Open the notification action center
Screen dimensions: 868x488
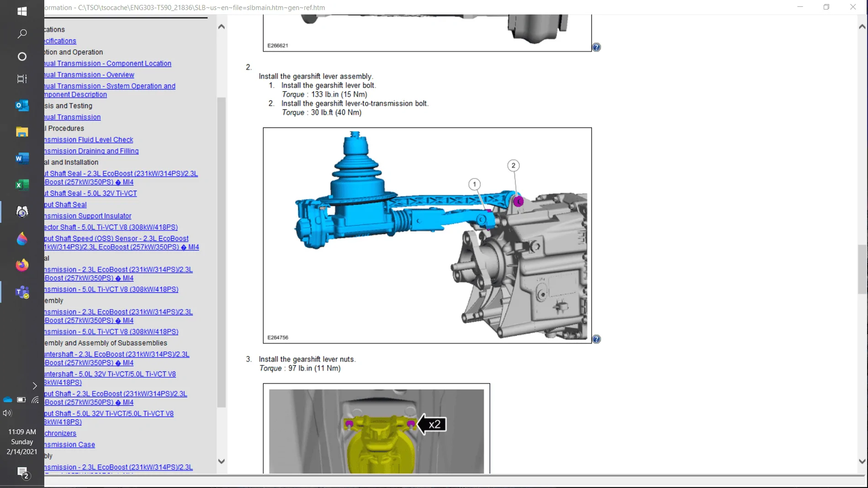coord(22,472)
